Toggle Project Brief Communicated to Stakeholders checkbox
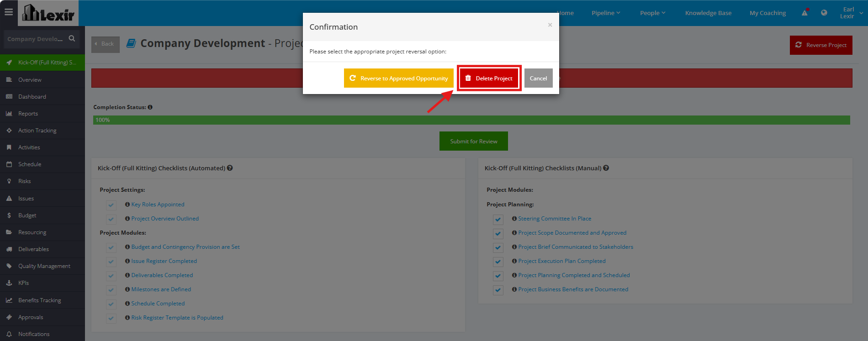The width and height of the screenshot is (868, 341). coord(498,248)
